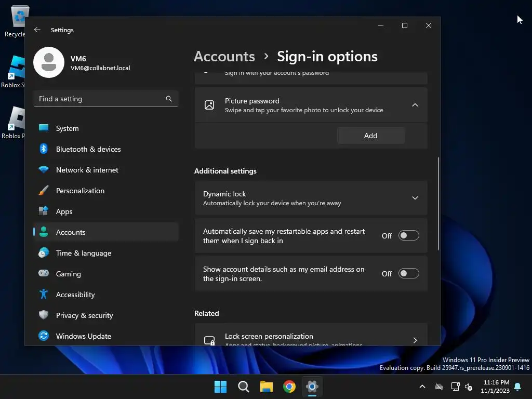The height and width of the screenshot is (399, 532).
Task: Click the Windows Update sync icon
Action: tap(44, 336)
